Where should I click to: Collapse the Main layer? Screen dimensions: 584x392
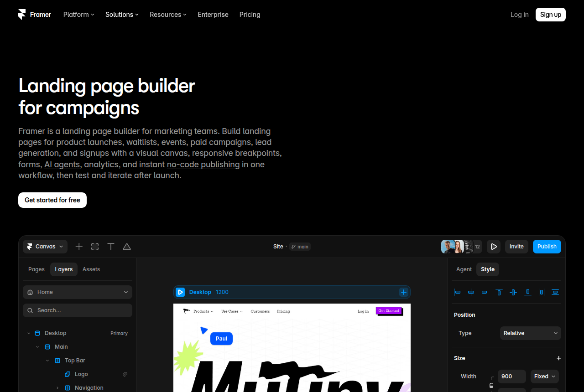coord(38,347)
